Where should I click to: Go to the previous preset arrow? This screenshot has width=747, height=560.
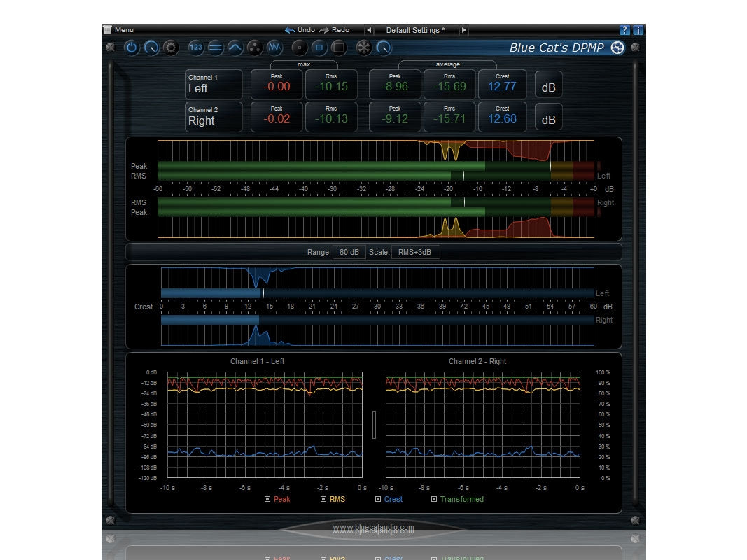(x=369, y=30)
